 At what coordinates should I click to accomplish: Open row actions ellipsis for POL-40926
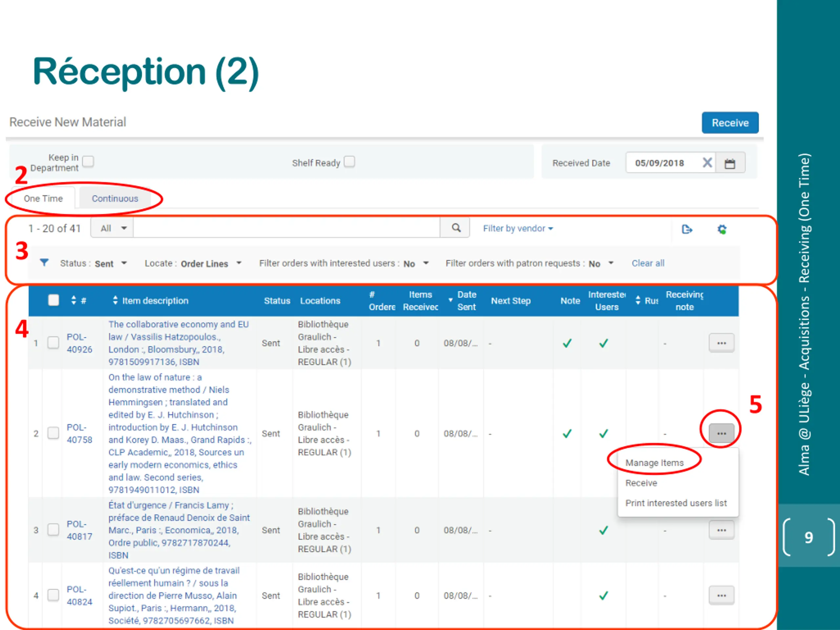tap(721, 343)
